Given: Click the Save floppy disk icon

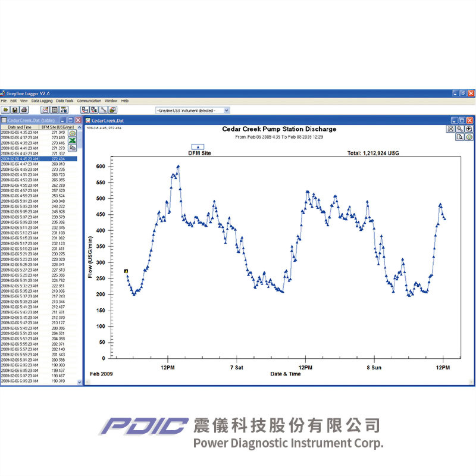Looking at the screenshot, I should (14, 110).
